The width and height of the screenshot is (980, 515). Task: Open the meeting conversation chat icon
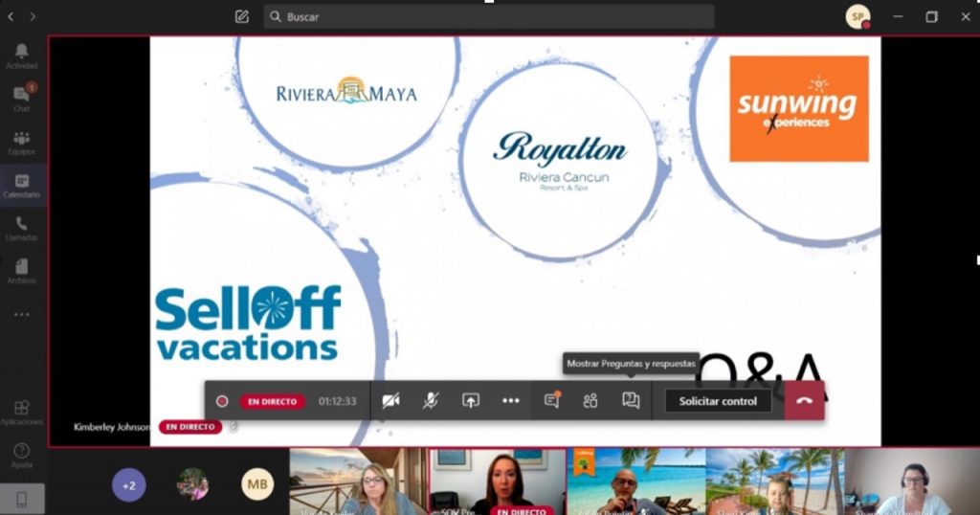point(551,401)
